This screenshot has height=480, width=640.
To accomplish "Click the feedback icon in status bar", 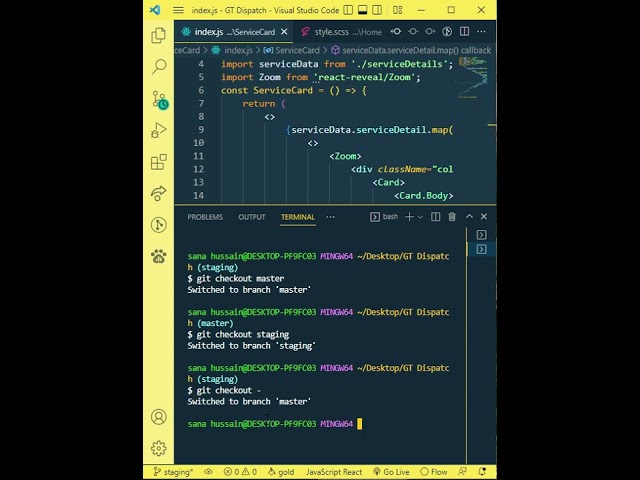I will point(462,472).
